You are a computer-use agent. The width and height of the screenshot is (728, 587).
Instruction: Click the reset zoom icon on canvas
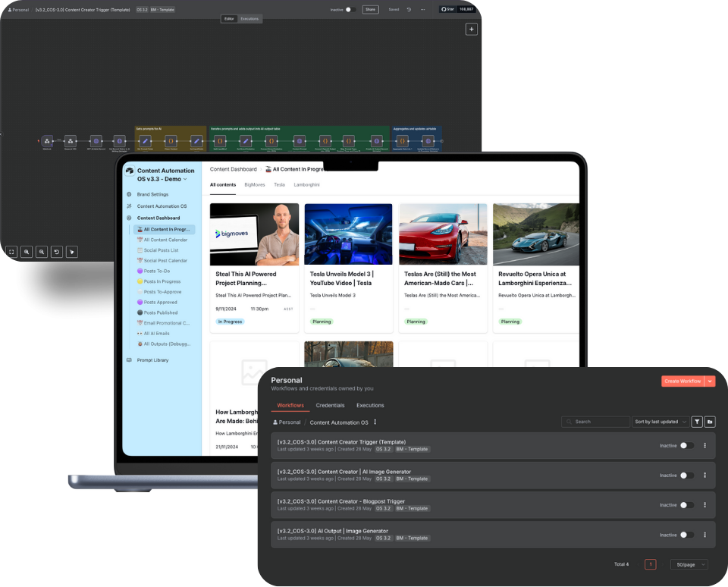point(57,252)
